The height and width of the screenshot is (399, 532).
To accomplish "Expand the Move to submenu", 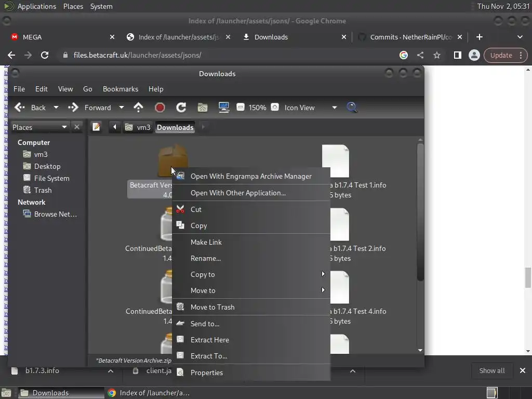I will click(x=251, y=290).
